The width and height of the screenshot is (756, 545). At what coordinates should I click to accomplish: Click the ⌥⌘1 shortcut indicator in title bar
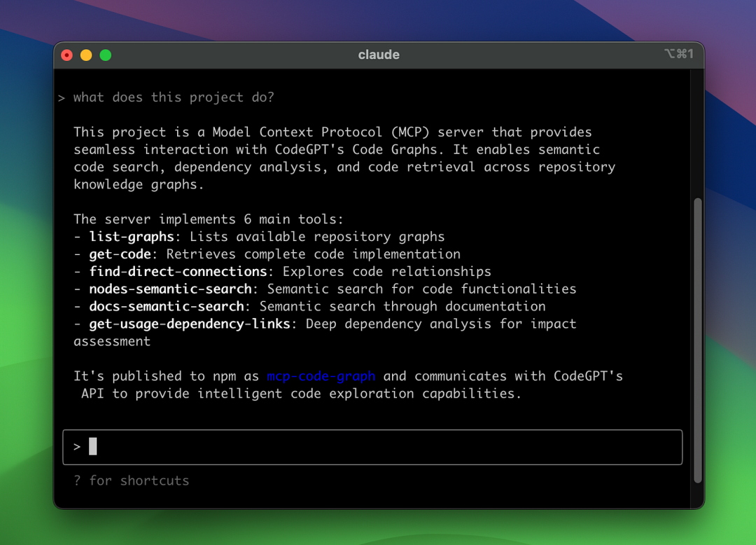(x=678, y=54)
